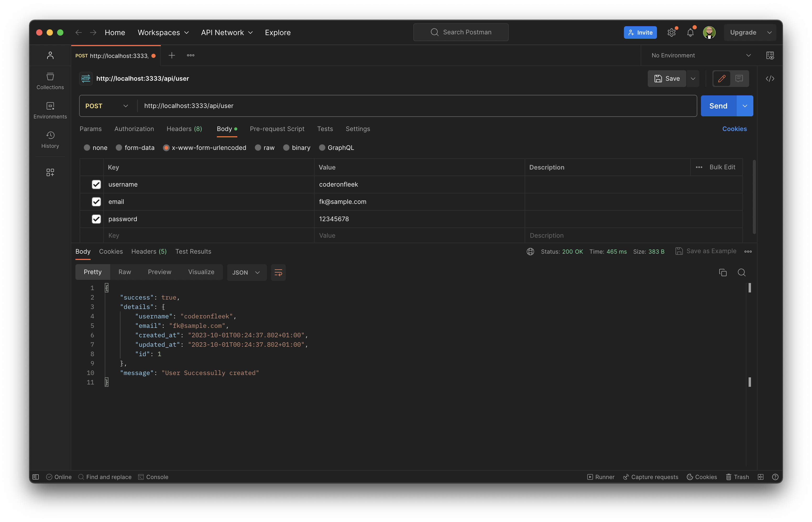Click the Send button
The image size is (812, 522).
coord(718,106)
